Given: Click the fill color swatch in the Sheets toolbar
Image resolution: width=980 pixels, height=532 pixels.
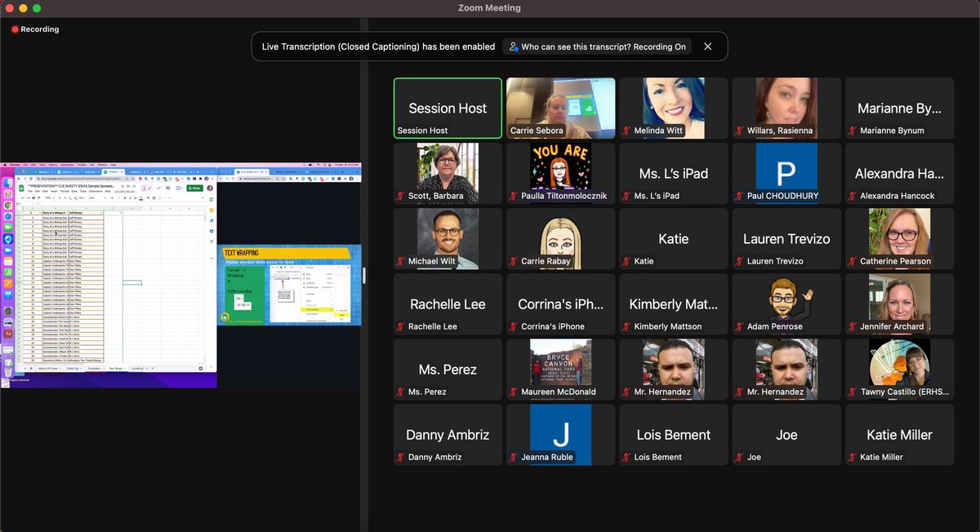Looking at the screenshot, I should pyautogui.click(x=147, y=197).
